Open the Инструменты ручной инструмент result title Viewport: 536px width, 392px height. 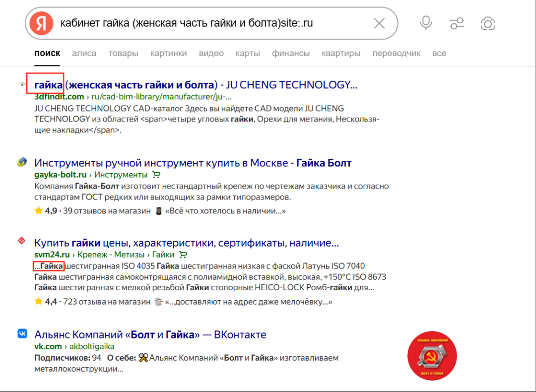pos(193,163)
